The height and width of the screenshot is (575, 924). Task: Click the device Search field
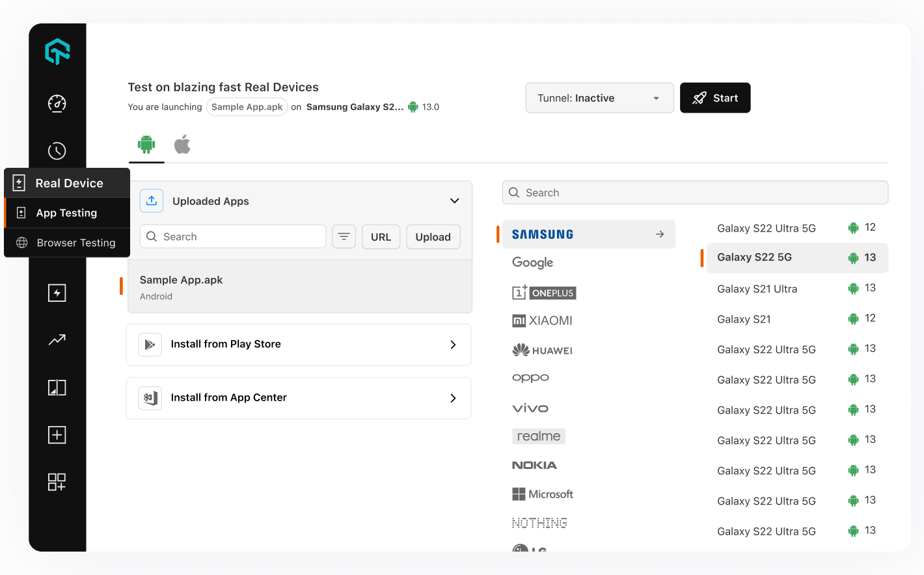coord(695,193)
